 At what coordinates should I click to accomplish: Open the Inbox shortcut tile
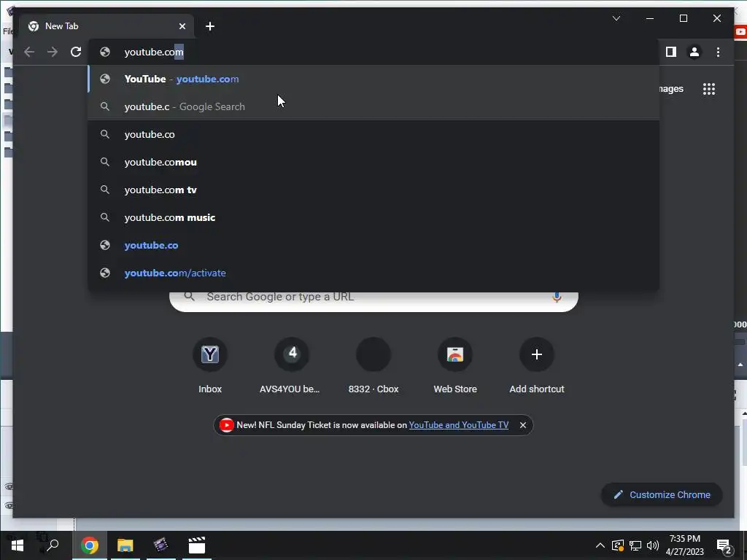(x=210, y=365)
